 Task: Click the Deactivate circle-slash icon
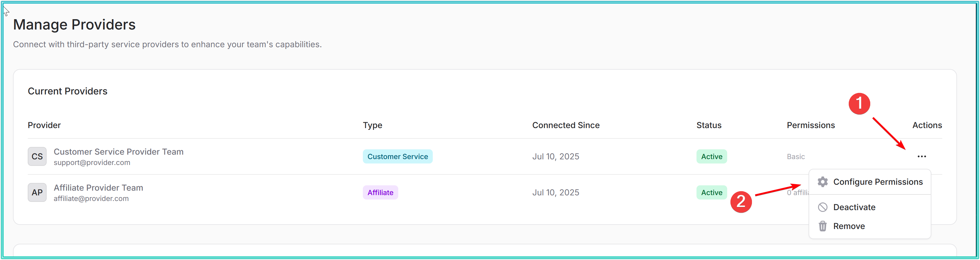click(x=822, y=207)
